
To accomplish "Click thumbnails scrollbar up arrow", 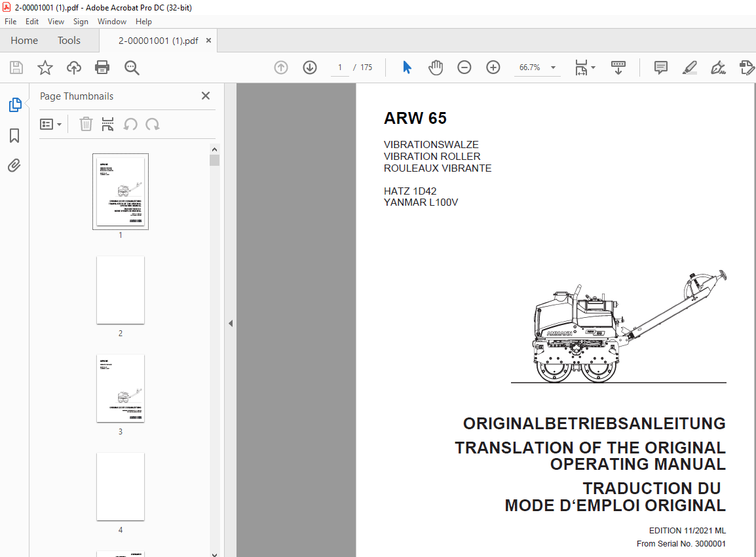I will 215,149.
